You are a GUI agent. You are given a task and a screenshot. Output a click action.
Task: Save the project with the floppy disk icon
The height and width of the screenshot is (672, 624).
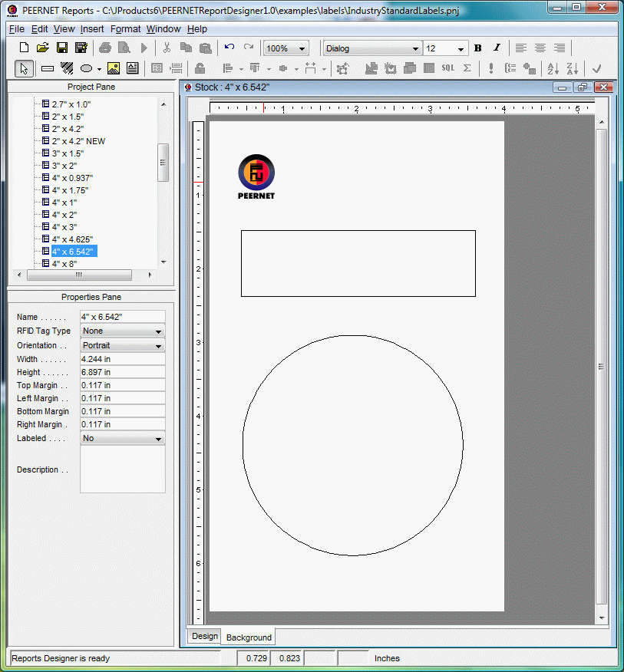[62, 48]
